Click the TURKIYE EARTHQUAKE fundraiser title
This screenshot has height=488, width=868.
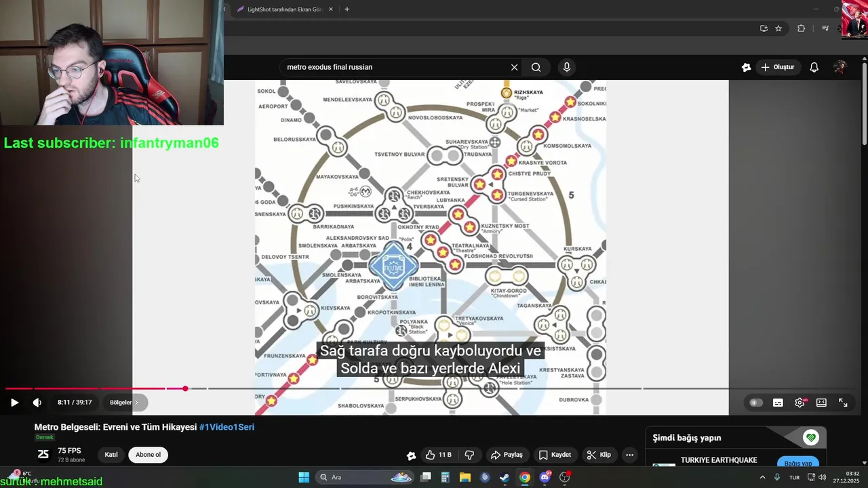coord(719,460)
